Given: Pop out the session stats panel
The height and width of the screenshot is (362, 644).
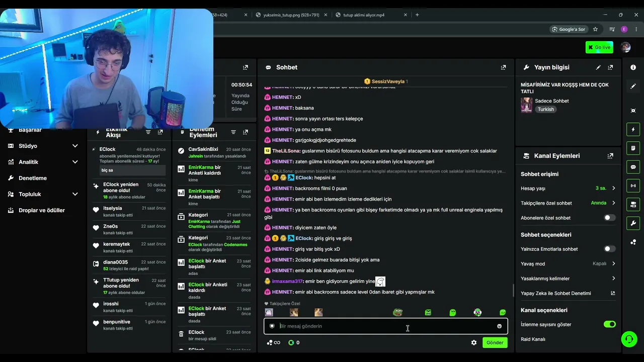Looking at the screenshot, I should 246,67.
